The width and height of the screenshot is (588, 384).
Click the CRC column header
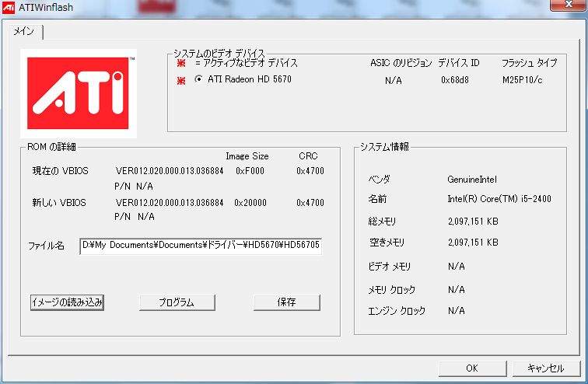[x=308, y=155]
